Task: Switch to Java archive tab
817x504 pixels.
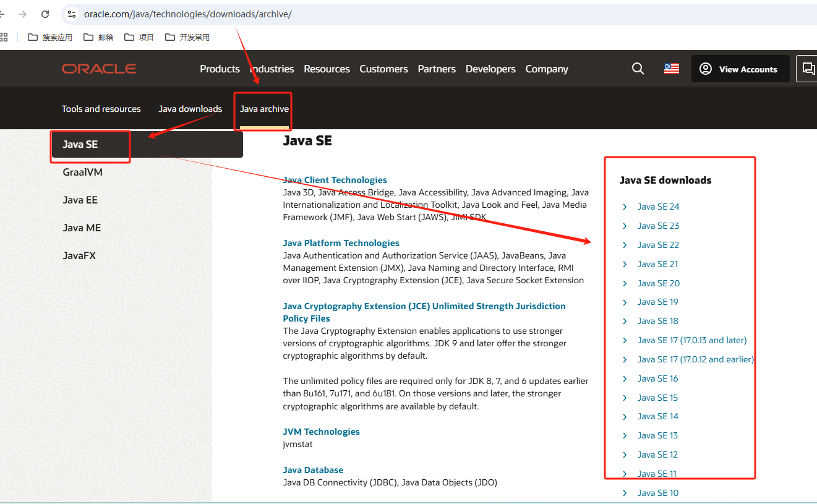Action: [x=264, y=109]
